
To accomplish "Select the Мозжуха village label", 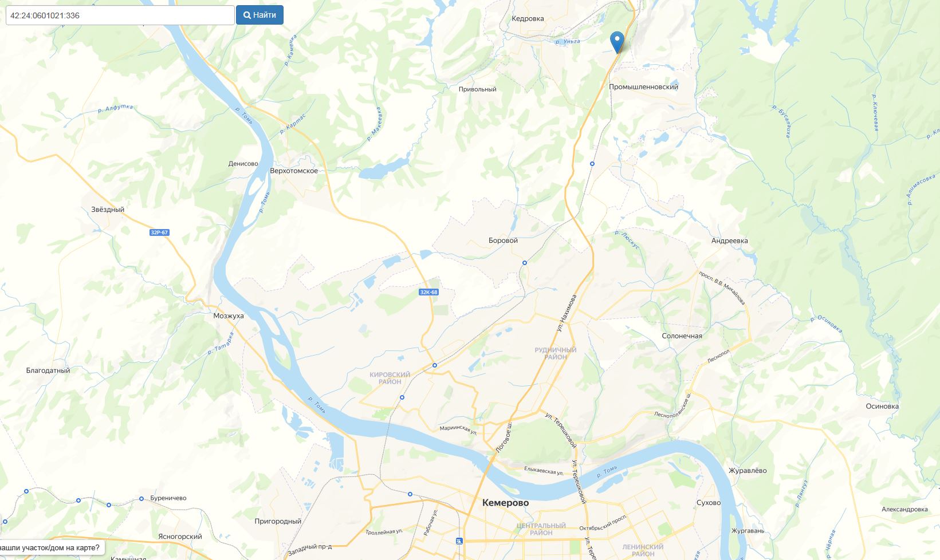I will [229, 316].
